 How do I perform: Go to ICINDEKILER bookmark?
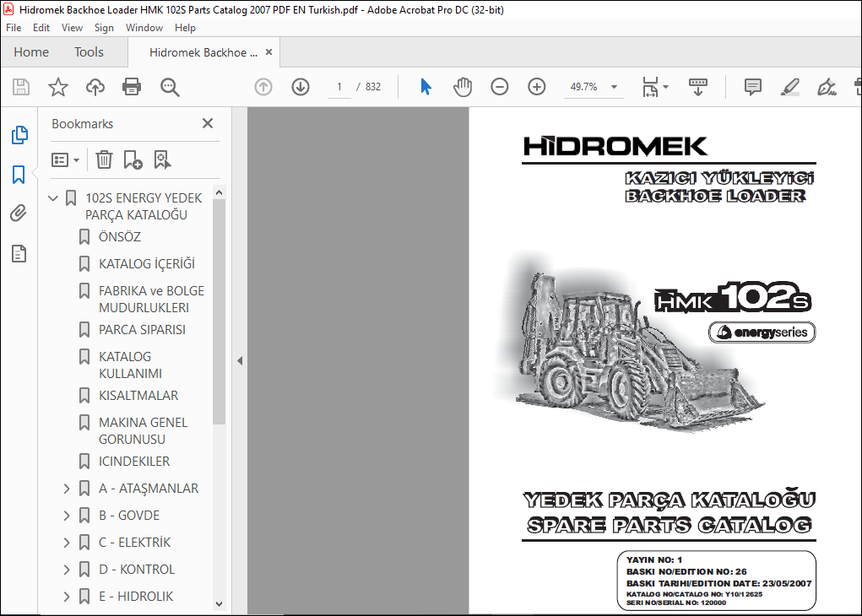(134, 462)
